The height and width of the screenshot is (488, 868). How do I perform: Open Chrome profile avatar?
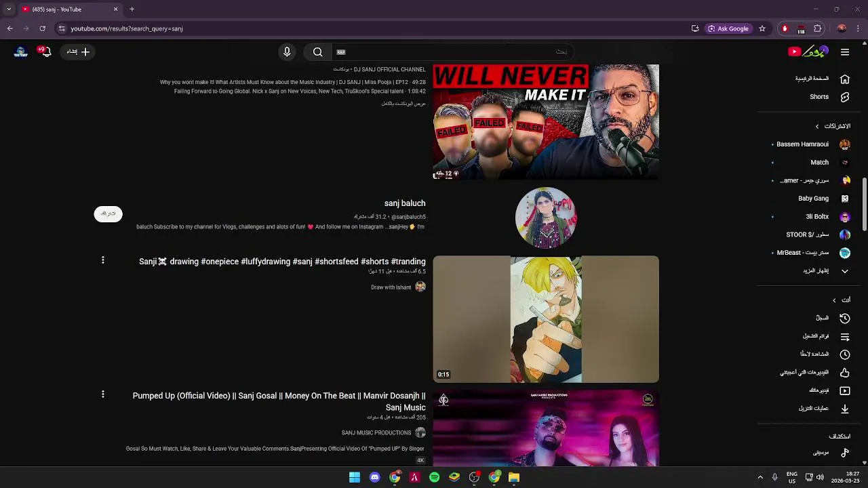click(x=842, y=28)
